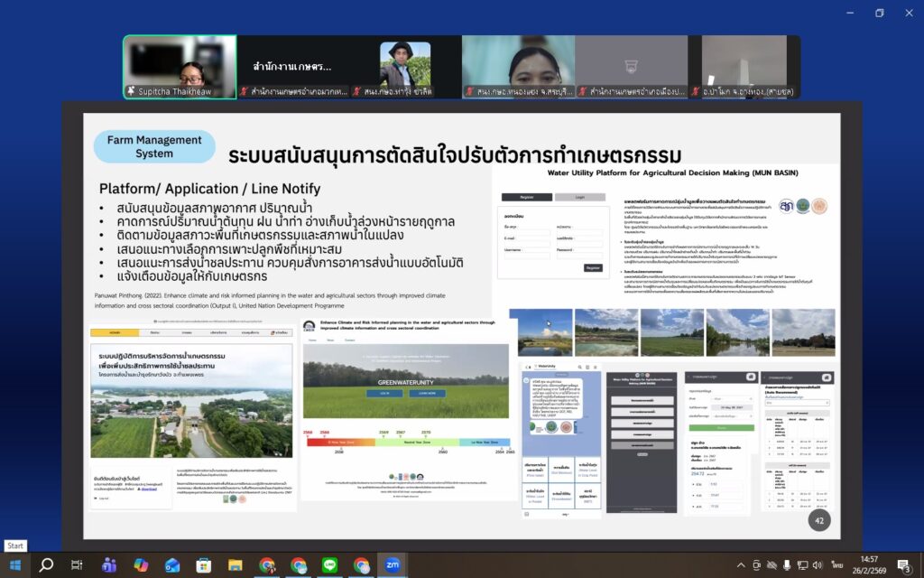Open File Explorer from the taskbar
This screenshot has height=578, width=924.
236,565
